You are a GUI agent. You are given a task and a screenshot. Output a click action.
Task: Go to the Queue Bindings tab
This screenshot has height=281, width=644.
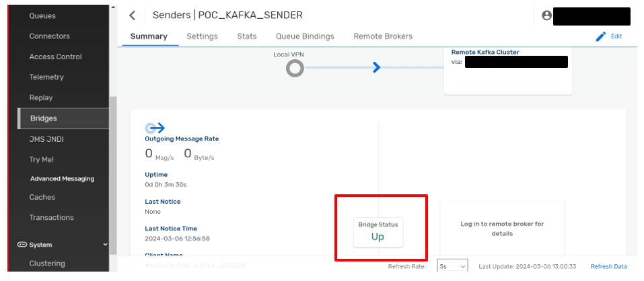click(305, 36)
